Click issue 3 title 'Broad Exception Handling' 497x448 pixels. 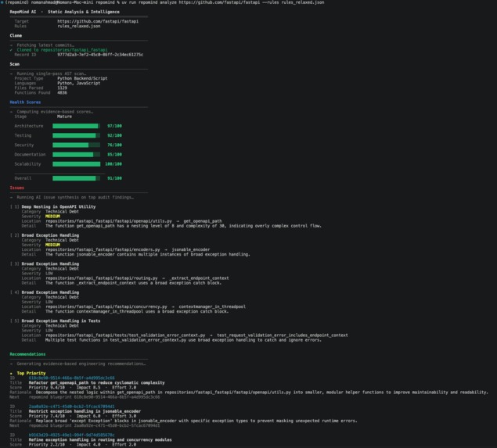50,263
